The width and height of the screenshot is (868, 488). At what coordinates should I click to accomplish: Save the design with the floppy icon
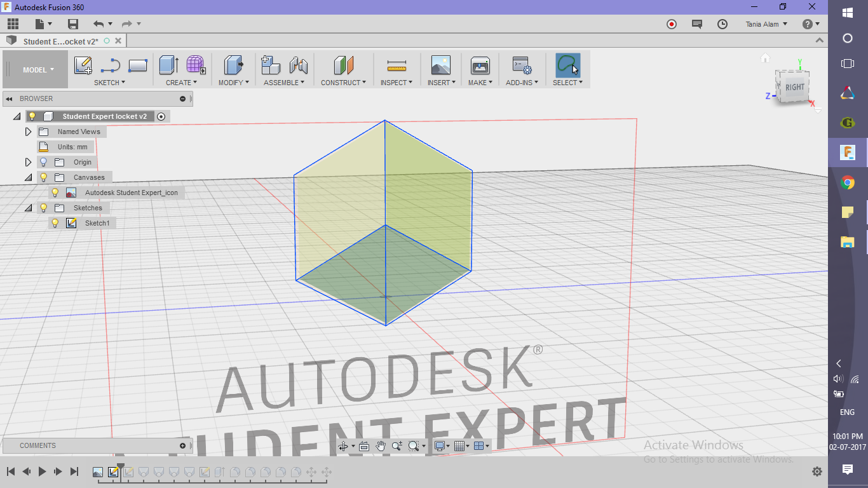(x=73, y=24)
